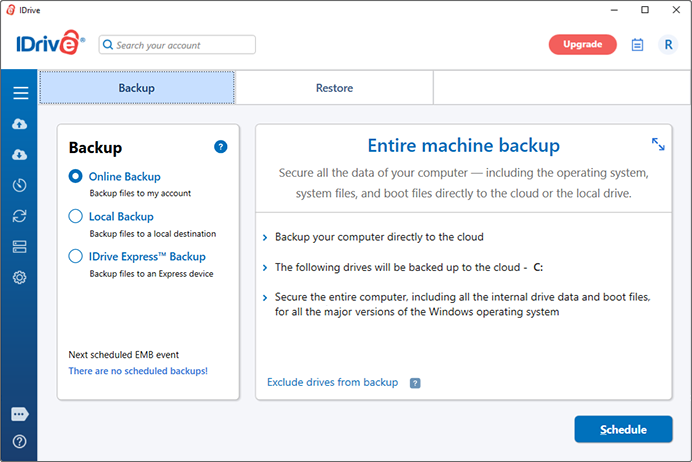The width and height of the screenshot is (692, 462).
Task: Open the R user profile avatar
Action: (x=668, y=45)
